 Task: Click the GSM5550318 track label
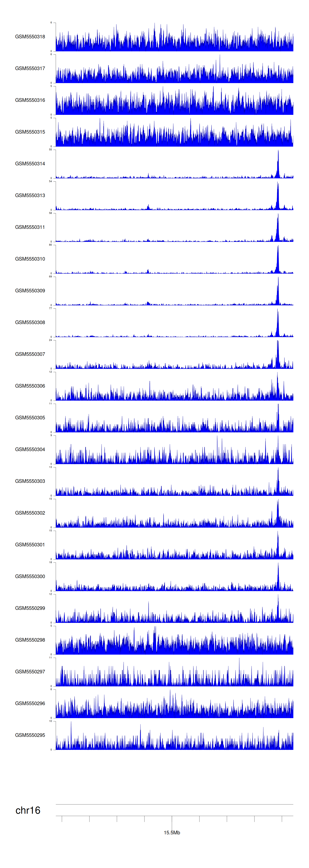[x=30, y=37]
